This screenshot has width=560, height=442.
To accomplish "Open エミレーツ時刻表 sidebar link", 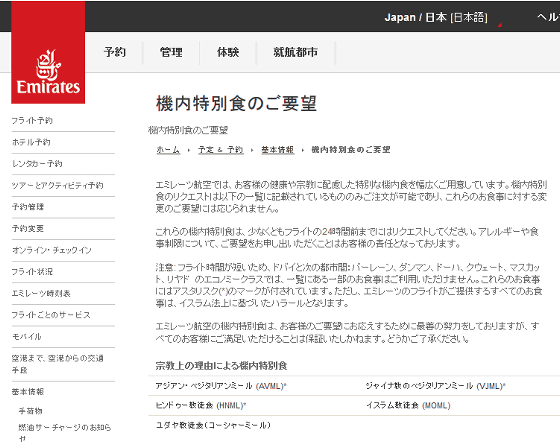I will point(41,293).
